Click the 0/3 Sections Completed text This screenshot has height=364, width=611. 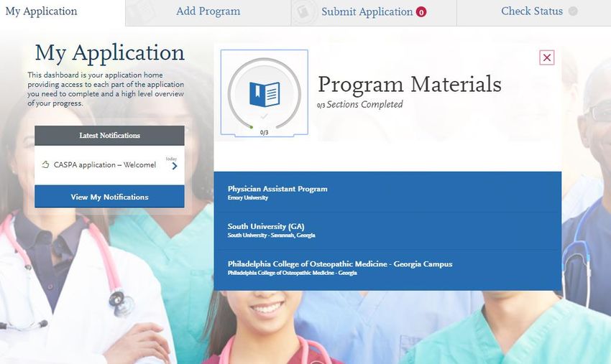[x=360, y=104]
